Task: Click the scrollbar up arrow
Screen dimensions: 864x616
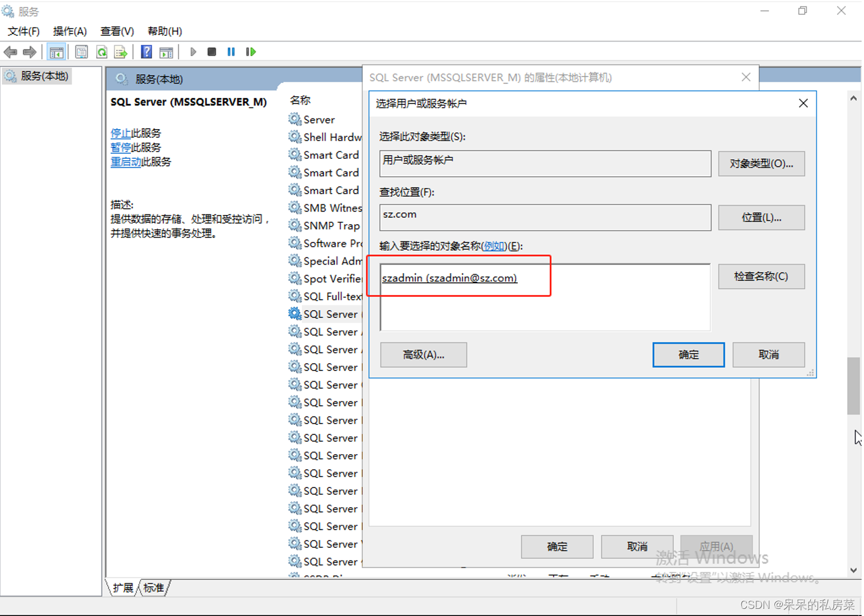Action: point(853,99)
